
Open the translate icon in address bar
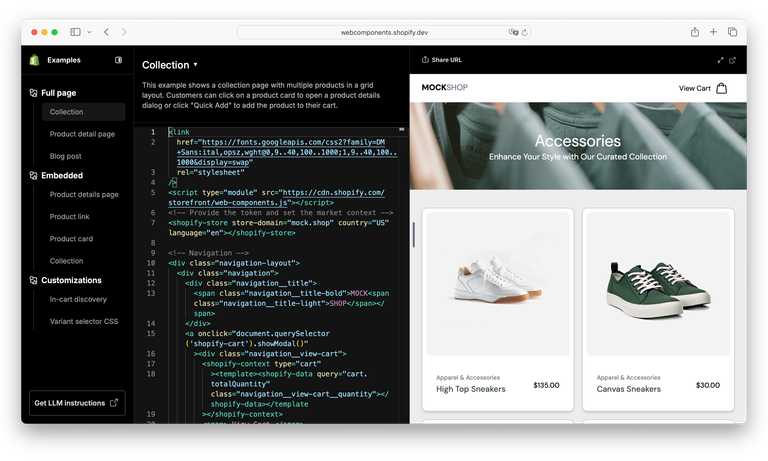(x=513, y=32)
